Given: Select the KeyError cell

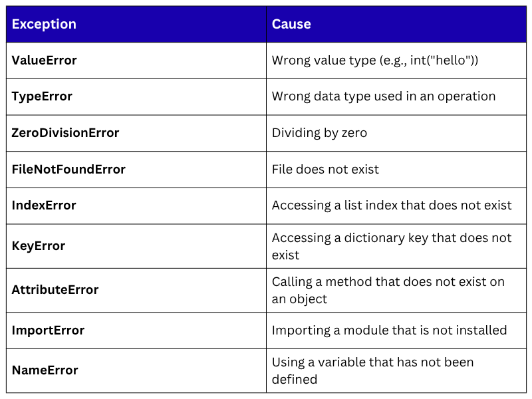Looking at the screenshot, I should pos(39,246).
